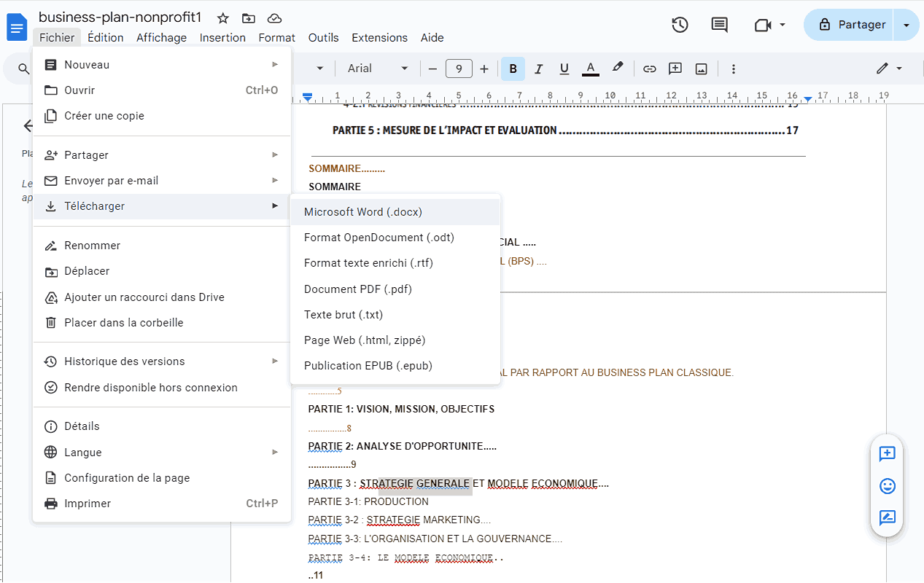Screen dimensions: 924x583
Task: Toggle Bold formatting
Action: [x=513, y=69]
